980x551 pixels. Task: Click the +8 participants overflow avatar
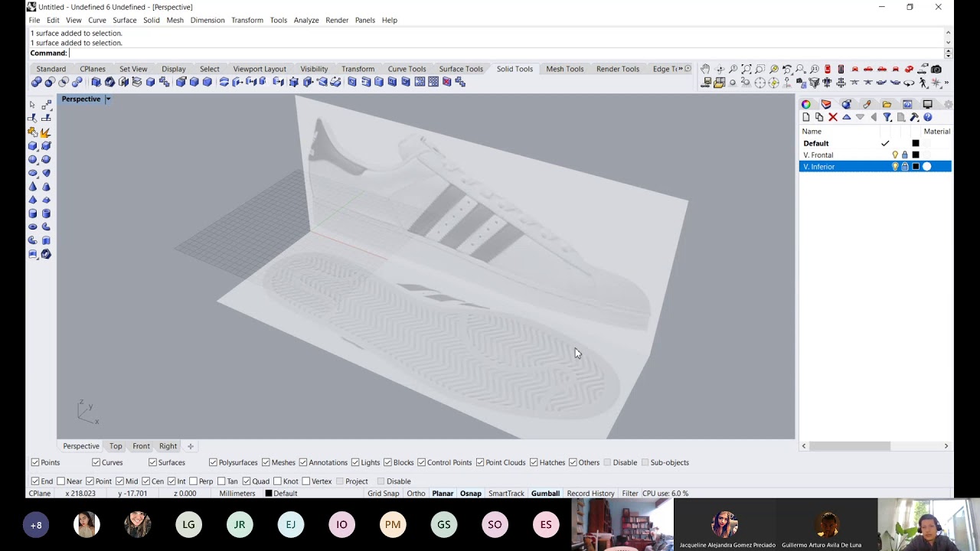coord(36,525)
